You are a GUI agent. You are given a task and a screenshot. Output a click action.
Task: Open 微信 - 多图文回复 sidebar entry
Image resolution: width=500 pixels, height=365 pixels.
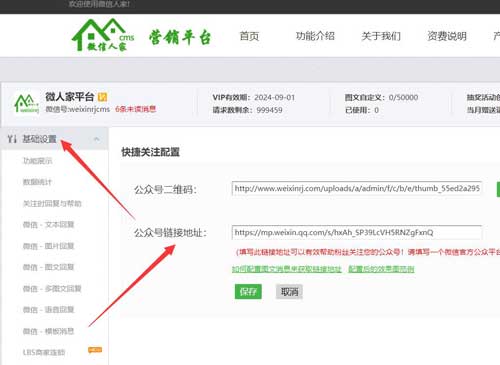52,288
